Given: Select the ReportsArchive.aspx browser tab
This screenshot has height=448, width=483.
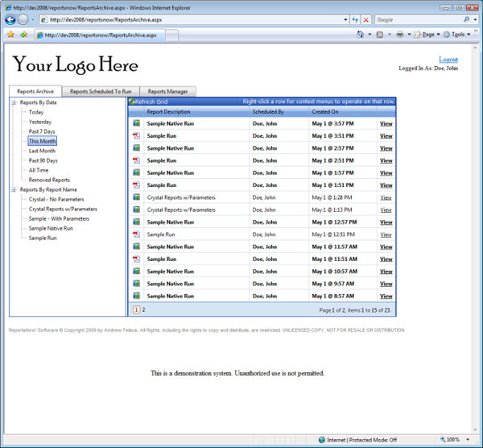Looking at the screenshot, I should click(100, 35).
